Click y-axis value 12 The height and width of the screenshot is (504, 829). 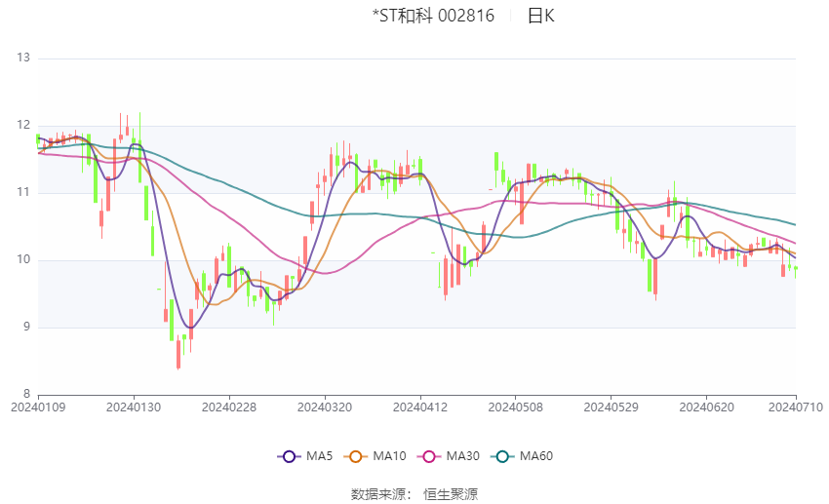tap(23, 125)
